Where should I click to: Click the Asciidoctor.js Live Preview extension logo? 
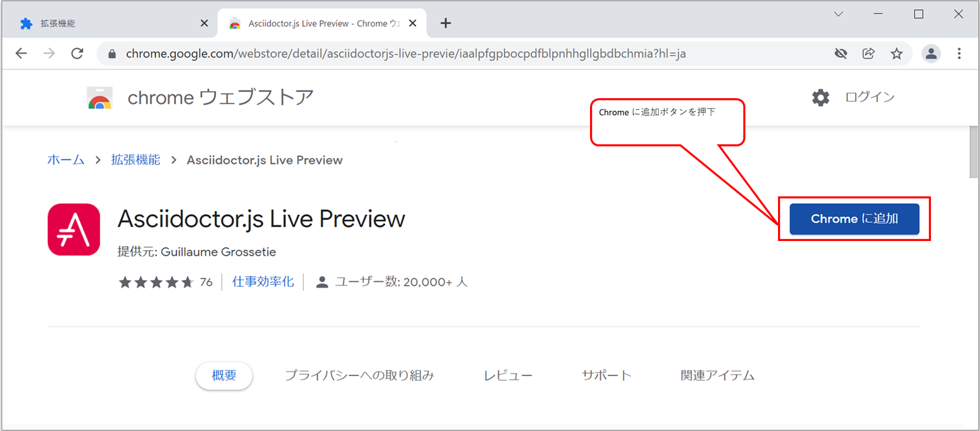pos(74,230)
